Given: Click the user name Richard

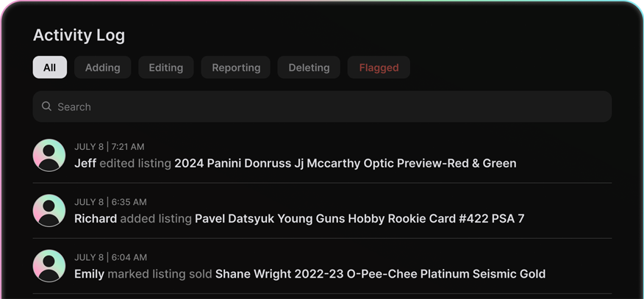Looking at the screenshot, I should pos(96,218).
